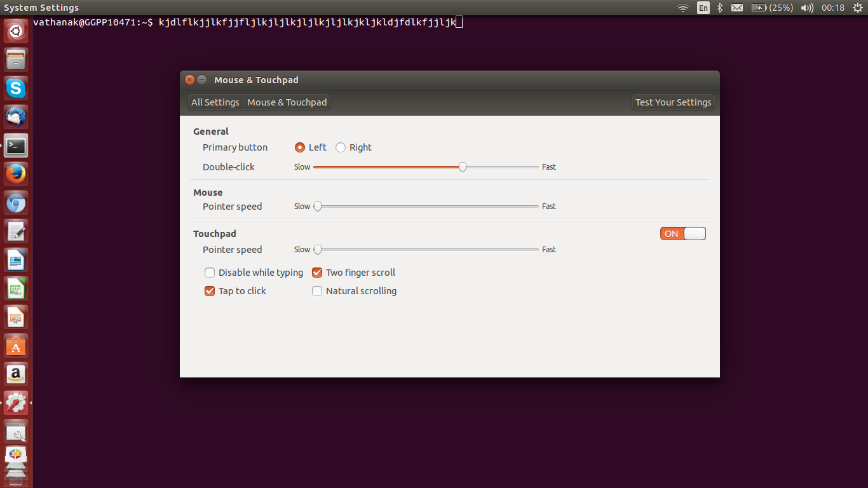The width and height of the screenshot is (868, 488).
Task: Uncheck Two finger scroll
Action: tap(317, 273)
